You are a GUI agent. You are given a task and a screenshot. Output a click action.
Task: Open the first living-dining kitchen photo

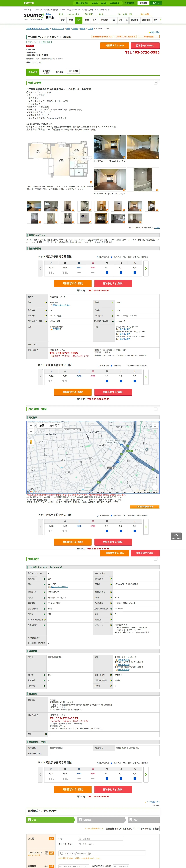click(110, 147)
